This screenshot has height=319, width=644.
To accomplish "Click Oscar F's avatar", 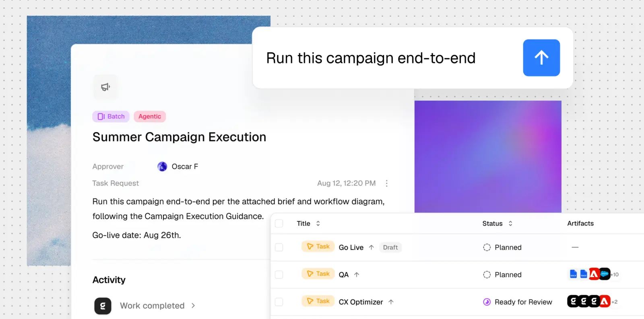I will pos(162,167).
